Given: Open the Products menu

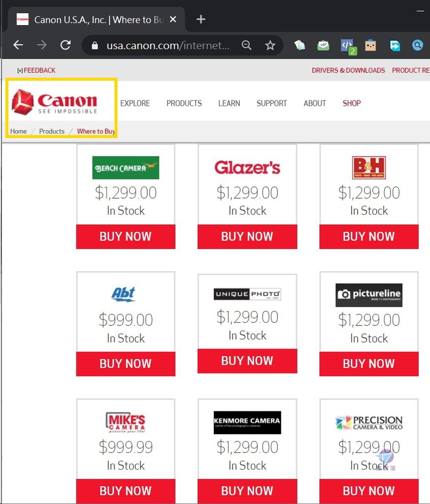Looking at the screenshot, I should 184,103.
